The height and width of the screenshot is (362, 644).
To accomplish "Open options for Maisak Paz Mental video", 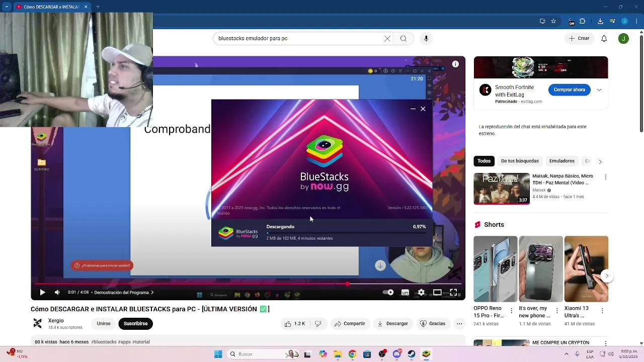I will click(x=606, y=177).
